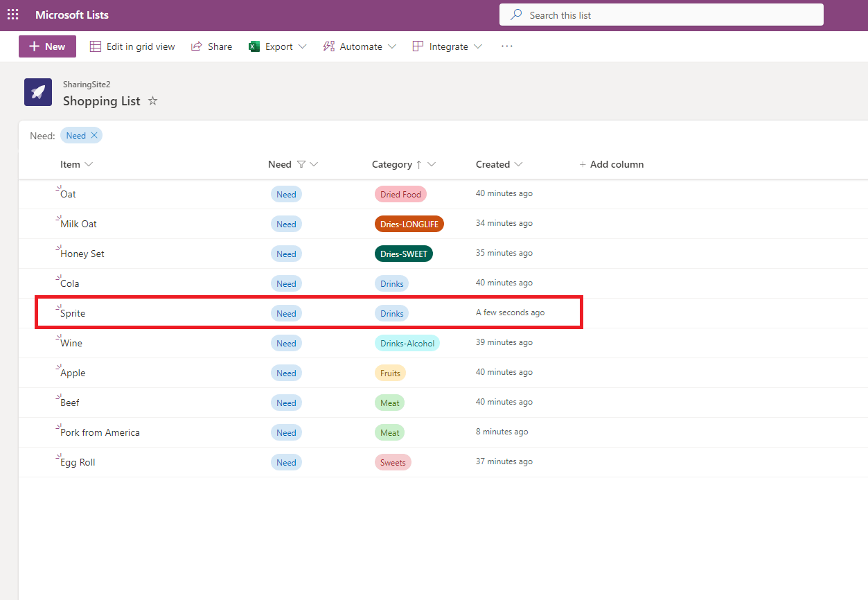Viewport: 868px width, 600px height.
Task: Click the Need pill in Wine row
Action: (x=286, y=344)
